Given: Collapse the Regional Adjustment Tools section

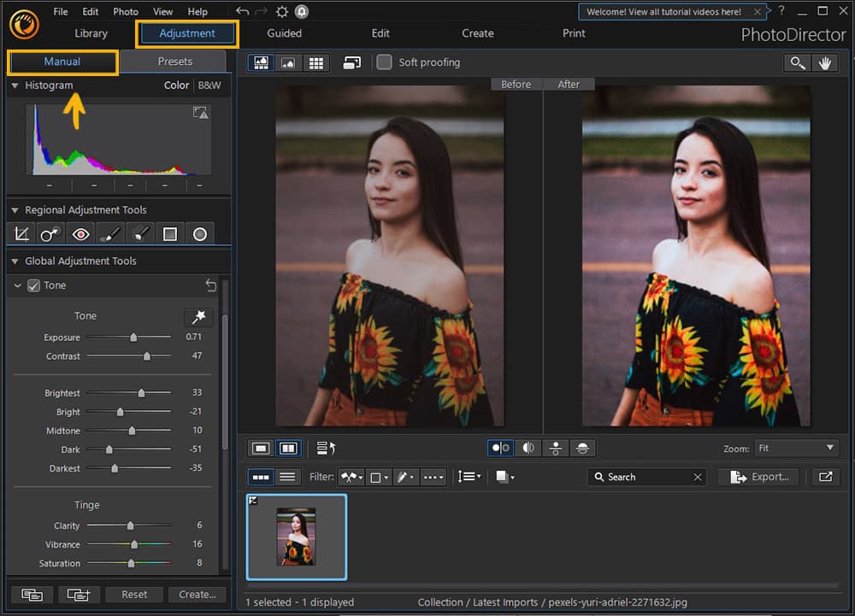Looking at the screenshot, I should tap(15, 209).
